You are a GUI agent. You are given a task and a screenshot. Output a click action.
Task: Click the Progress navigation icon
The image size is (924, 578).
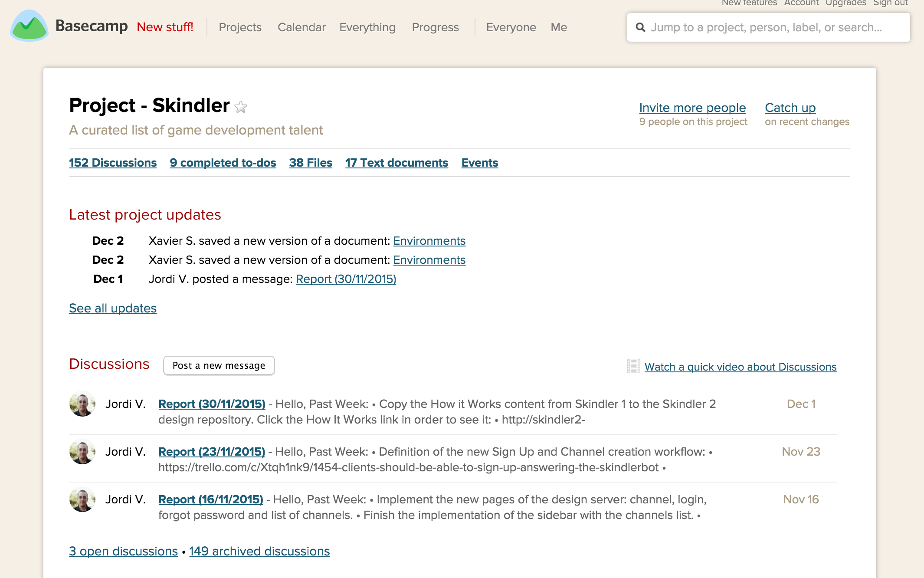pyautogui.click(x=435, y=27)
